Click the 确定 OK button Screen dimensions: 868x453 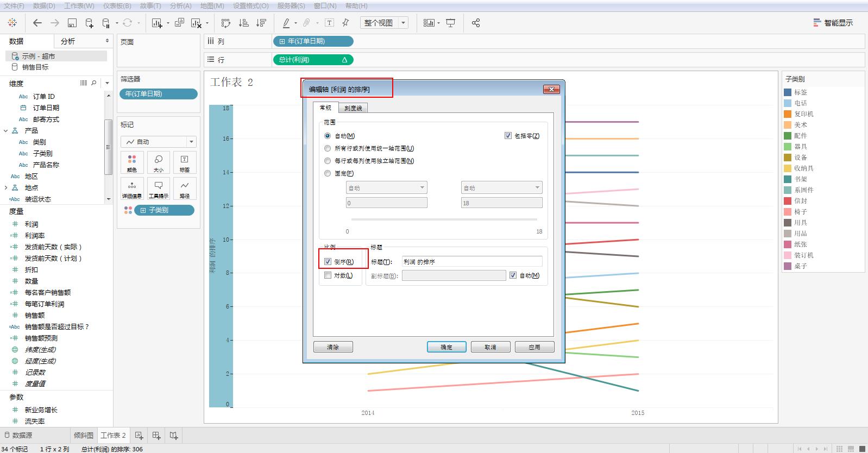(446, 347)
